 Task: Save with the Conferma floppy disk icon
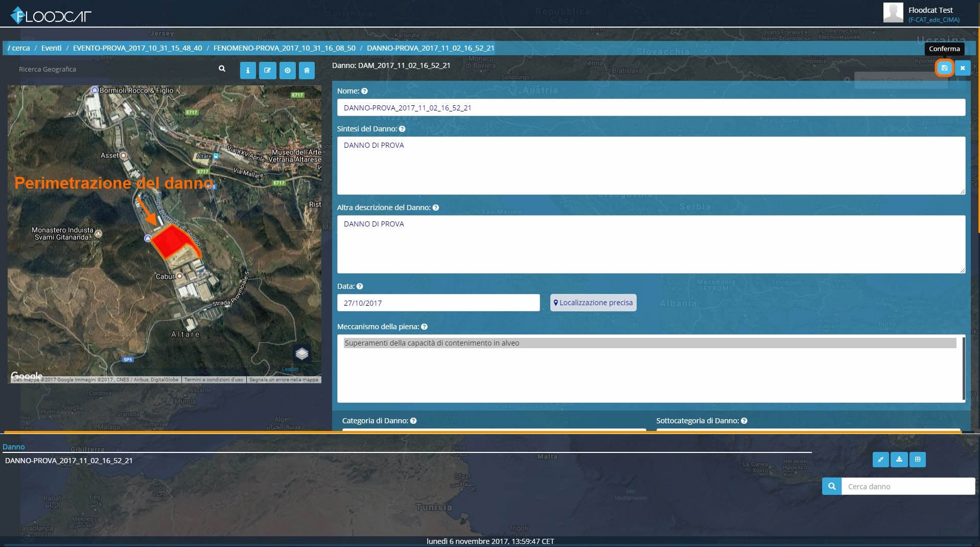[x=944, y=68]
